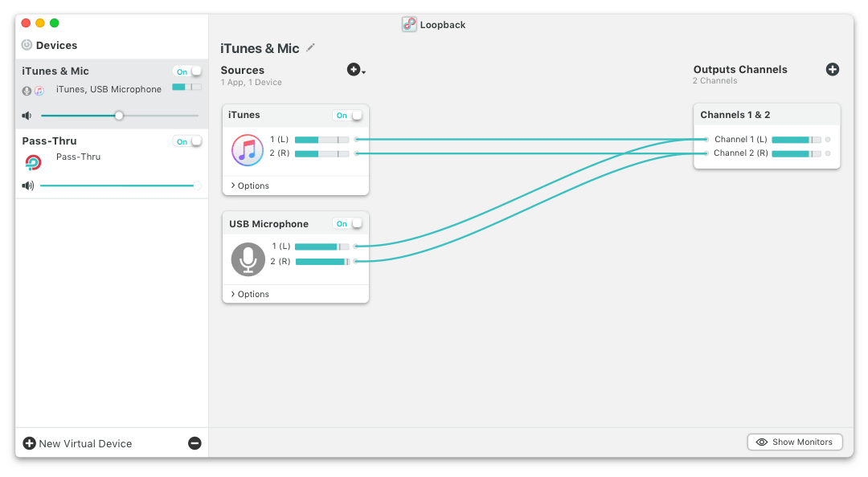Viewport: 868px width, 477px height.
Task: Click the plus icon for New Virtual Device
Action: pos(30,443)
